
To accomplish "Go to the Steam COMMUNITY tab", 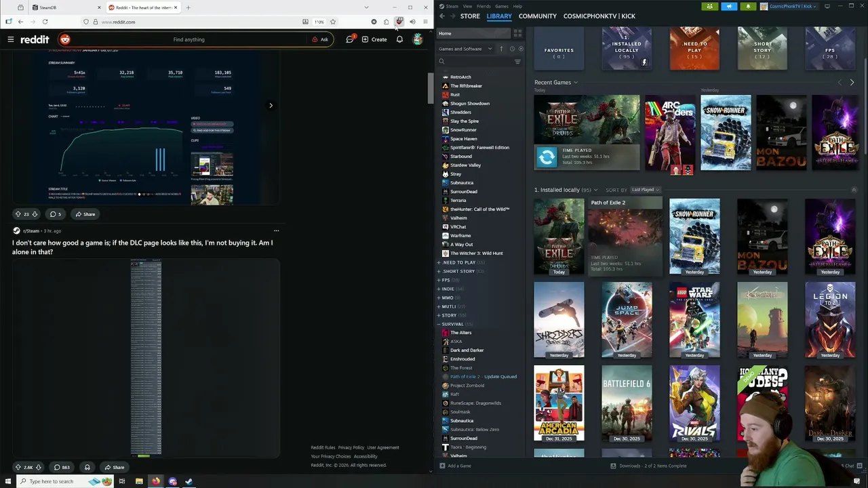I will click(x=538, y=16).
